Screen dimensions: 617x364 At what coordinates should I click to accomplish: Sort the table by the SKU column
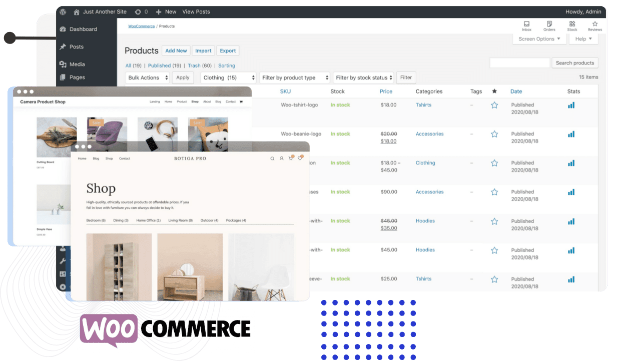pyautogui.click(x=285, y=91)
